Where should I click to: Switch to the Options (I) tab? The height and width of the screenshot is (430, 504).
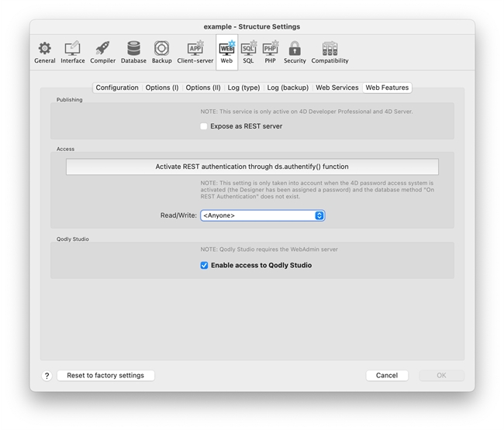[x=162, y=88]
